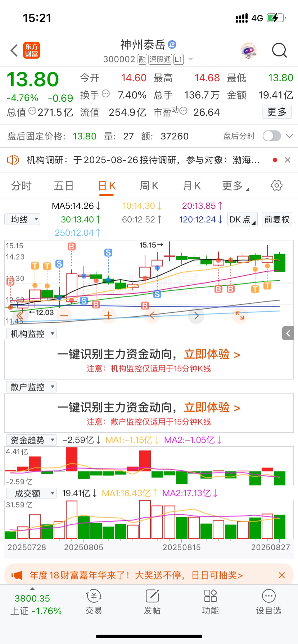Image resolution: width=298 pixels, height=644 pixels.
Task: Open the 更多 chart period menu
Action: (235, 186)
